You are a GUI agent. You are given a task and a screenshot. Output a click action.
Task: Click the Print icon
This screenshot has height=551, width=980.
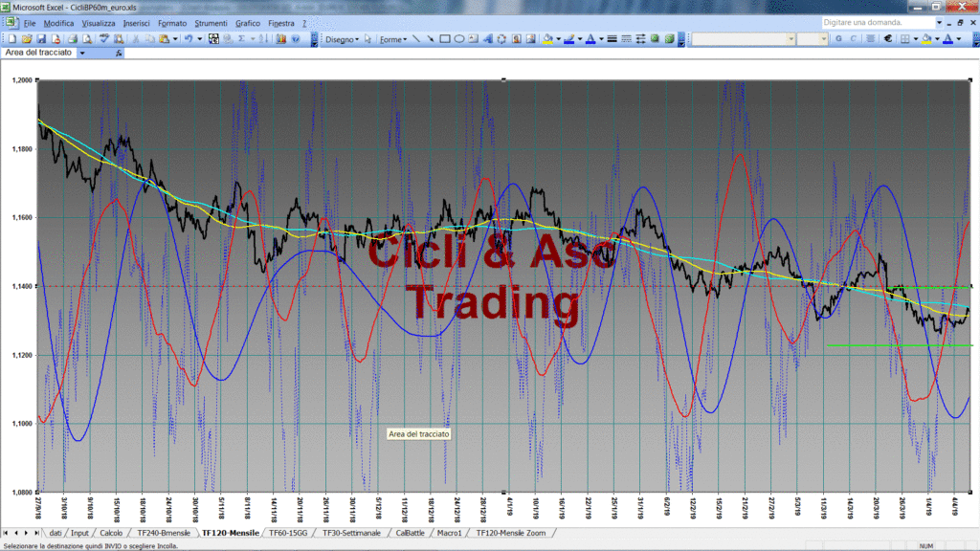pyautogui.click(x=73, y=38)
